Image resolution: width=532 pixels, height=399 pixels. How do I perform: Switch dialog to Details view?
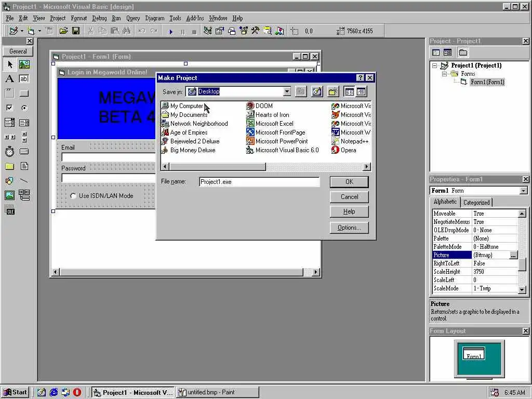click(361, 91)
